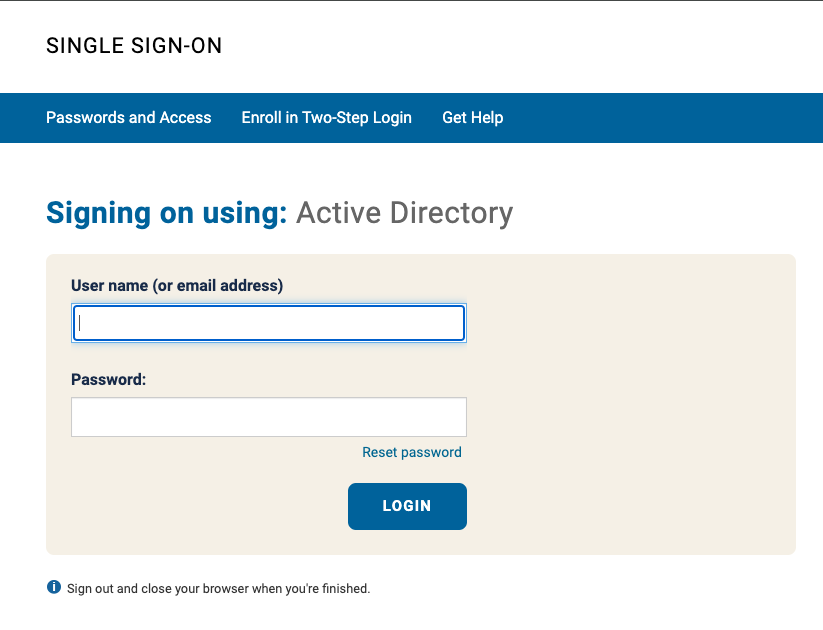Image resolution: width=823 pixels, height=630 pixels.
Task: Click the 'Active Directory' heading text
Action: 405,213
